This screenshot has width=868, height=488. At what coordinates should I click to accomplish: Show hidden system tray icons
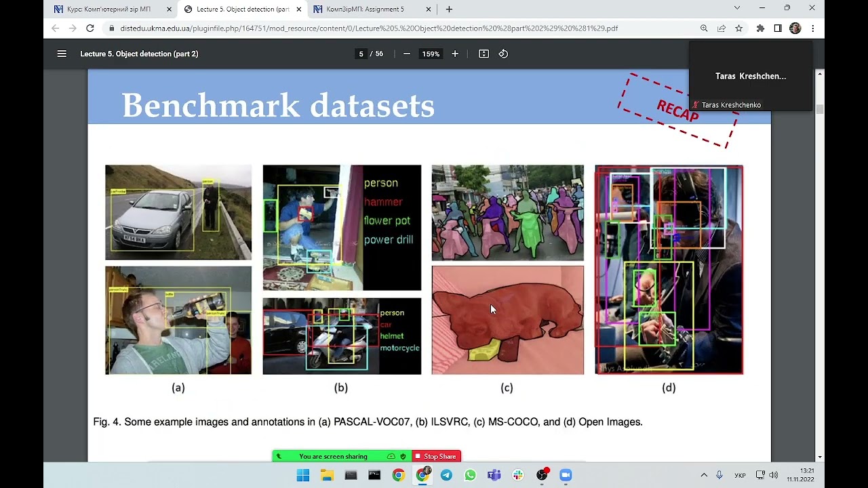tap(704, 475)
